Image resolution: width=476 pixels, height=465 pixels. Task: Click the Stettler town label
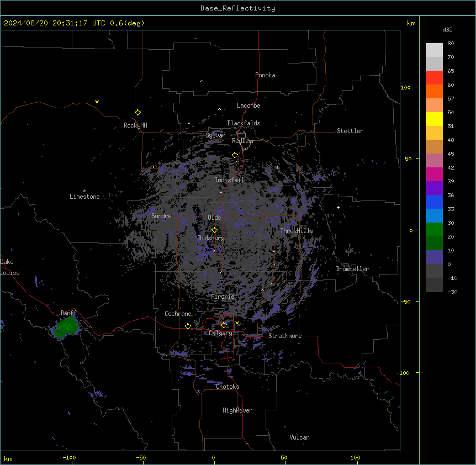(350, 131)
